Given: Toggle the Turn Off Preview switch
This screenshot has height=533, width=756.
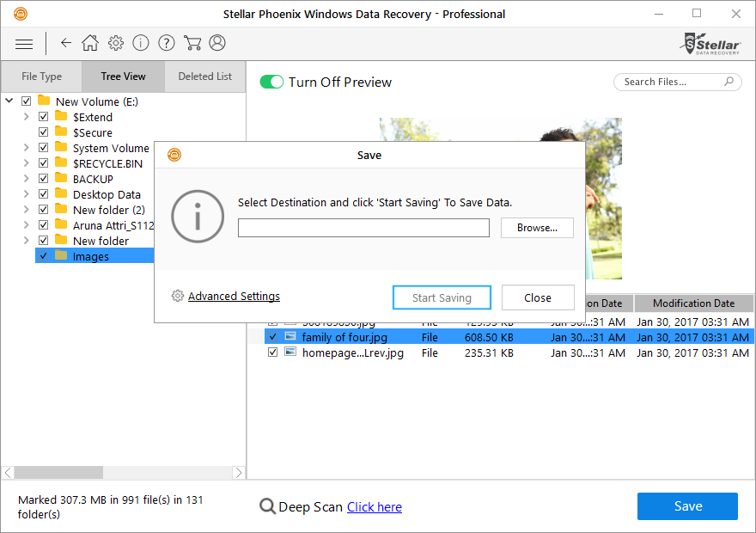Looking at the screenshot, I should coord(271,82).
